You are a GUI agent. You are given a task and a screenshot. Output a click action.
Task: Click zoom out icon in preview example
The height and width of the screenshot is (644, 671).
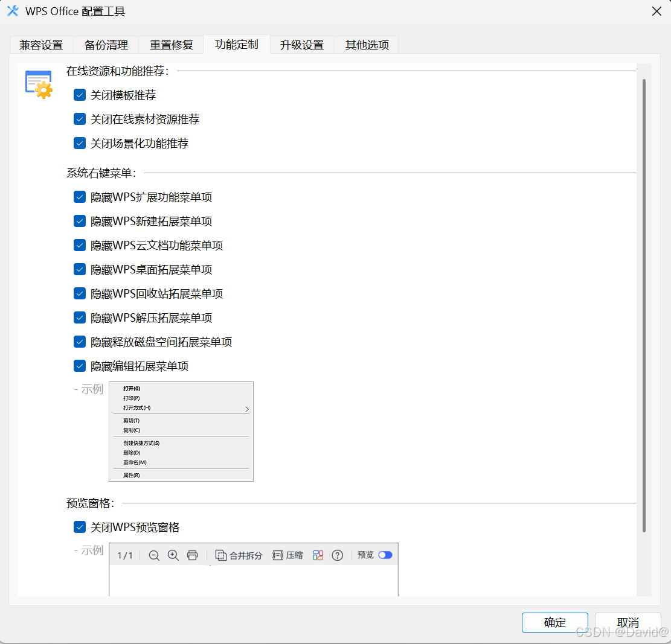[154, 555]
